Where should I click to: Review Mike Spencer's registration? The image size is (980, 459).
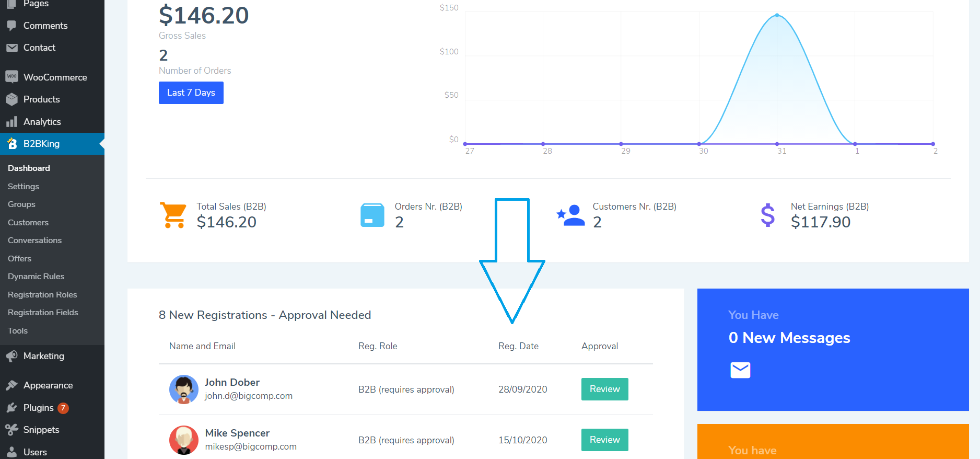click(x=605, y=440)
